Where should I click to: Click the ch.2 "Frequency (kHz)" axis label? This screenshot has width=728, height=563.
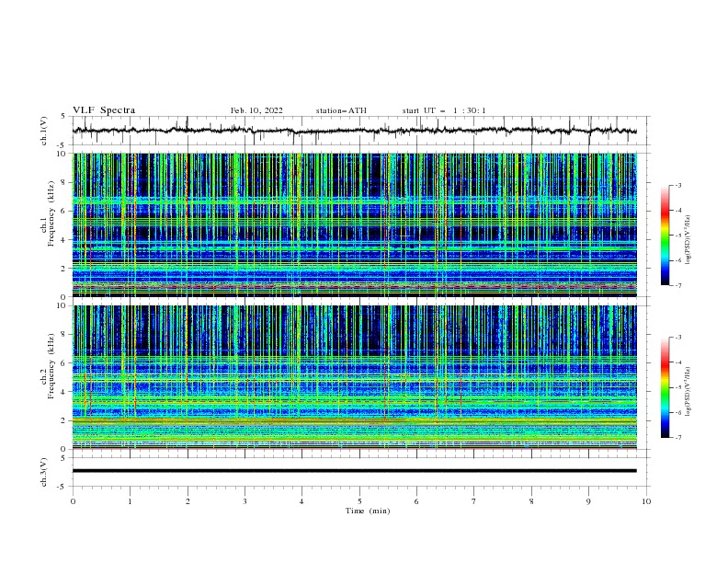(x=51, y=366)
